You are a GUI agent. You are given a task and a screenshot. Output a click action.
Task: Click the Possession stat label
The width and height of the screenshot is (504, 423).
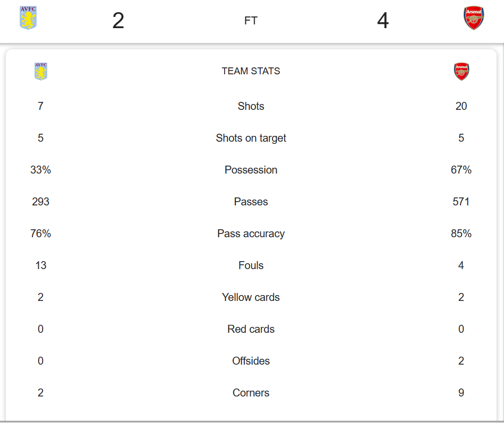coord(251,170)
